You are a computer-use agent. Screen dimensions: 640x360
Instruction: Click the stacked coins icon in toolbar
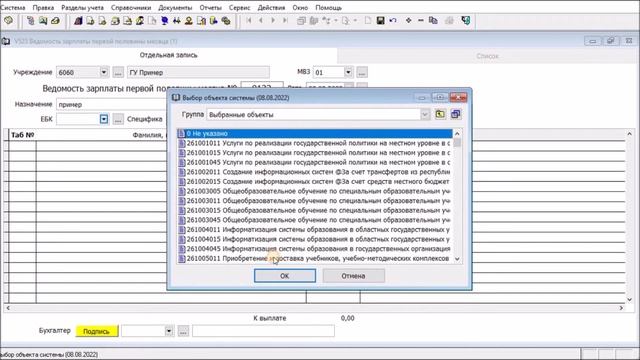click(226, 20)
